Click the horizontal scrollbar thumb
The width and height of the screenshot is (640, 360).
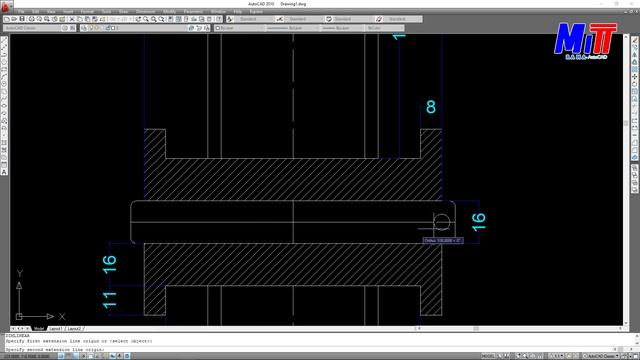point(476,329)
